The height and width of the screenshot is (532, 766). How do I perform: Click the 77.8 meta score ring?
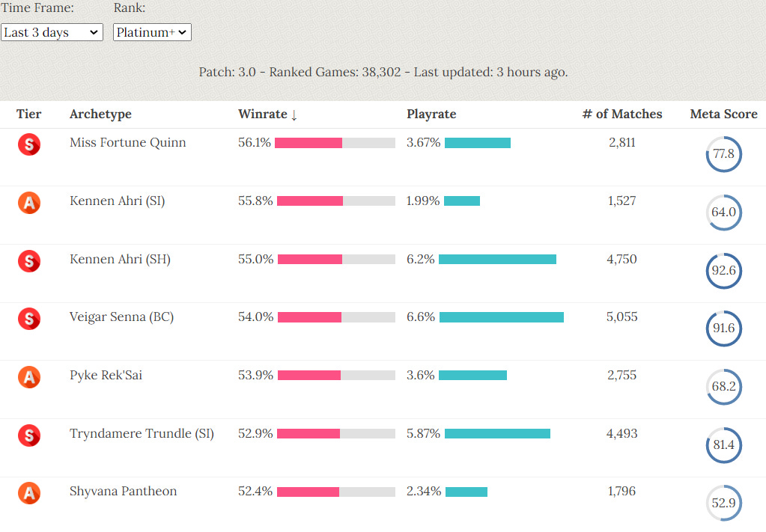pos(724,154)
